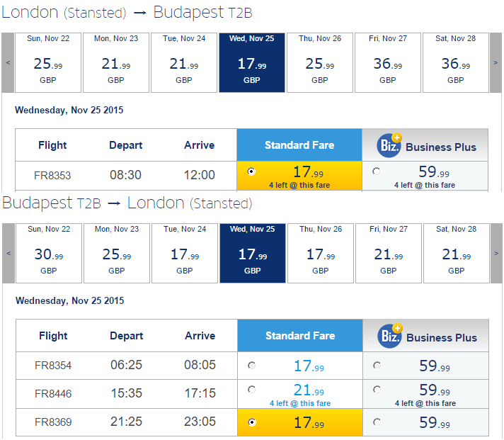This screenshot has width=504, height=440.
Task: Select FR8369 Business Plus radio button
Action: pos(377,422)
